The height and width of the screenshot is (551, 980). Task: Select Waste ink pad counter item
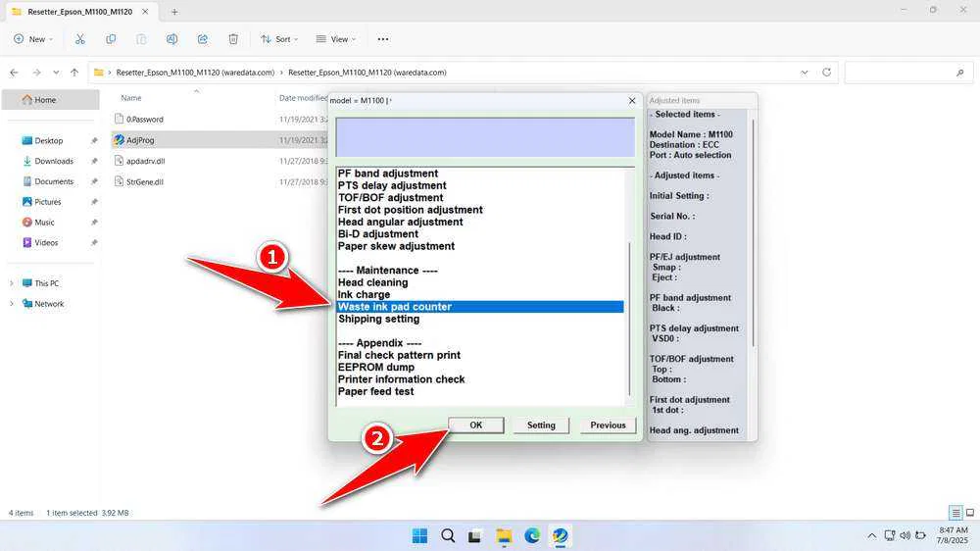click(480, 307)
